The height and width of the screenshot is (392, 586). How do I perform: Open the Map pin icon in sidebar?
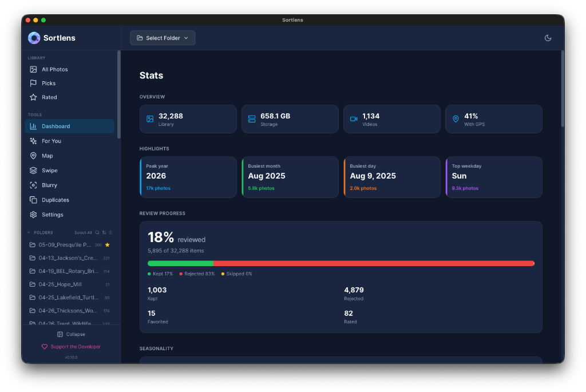(33, 156)
